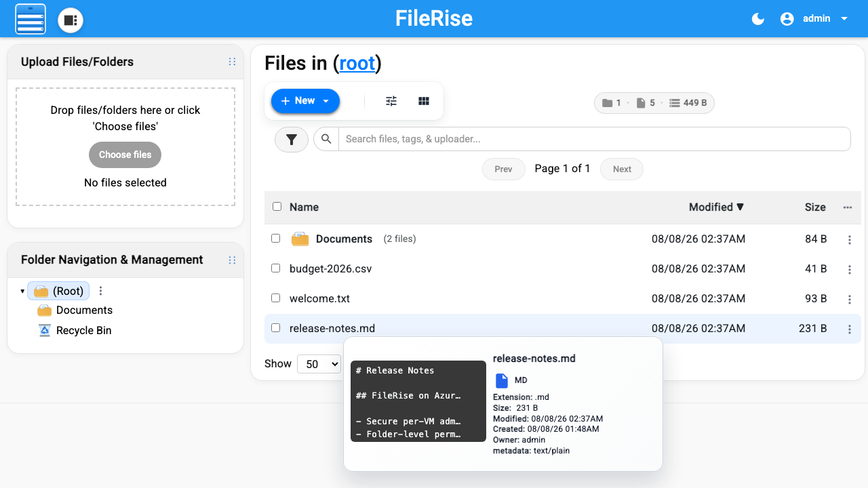This screenshot has height=488, width=868.
Task: Click the release-notes preview thumbnail
Action: [418, 401]
